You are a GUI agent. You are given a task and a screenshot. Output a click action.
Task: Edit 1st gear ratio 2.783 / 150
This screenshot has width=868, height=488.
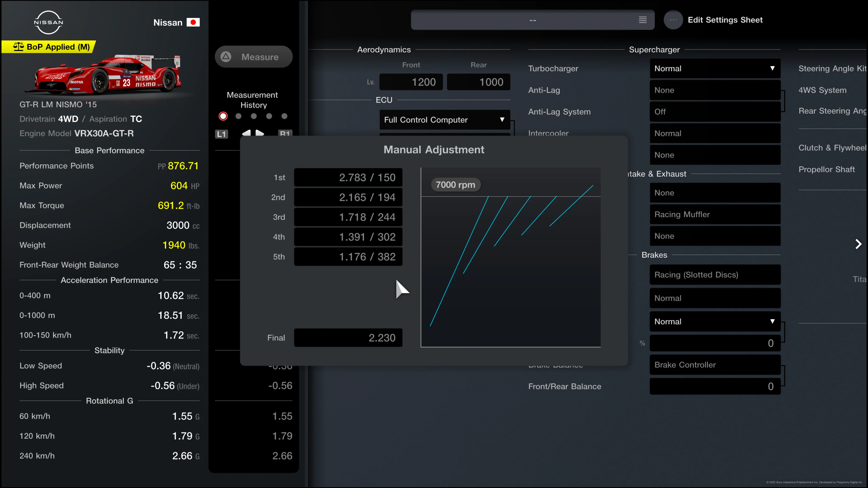point(348,178)
